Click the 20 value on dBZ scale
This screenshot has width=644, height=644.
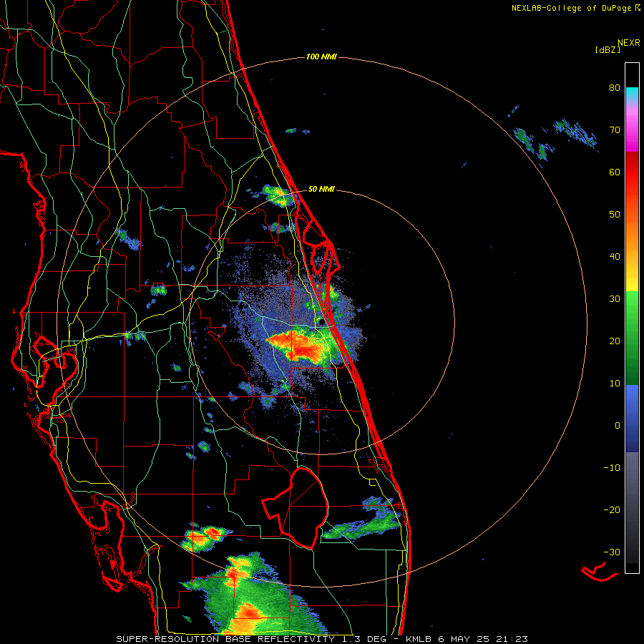615,341
